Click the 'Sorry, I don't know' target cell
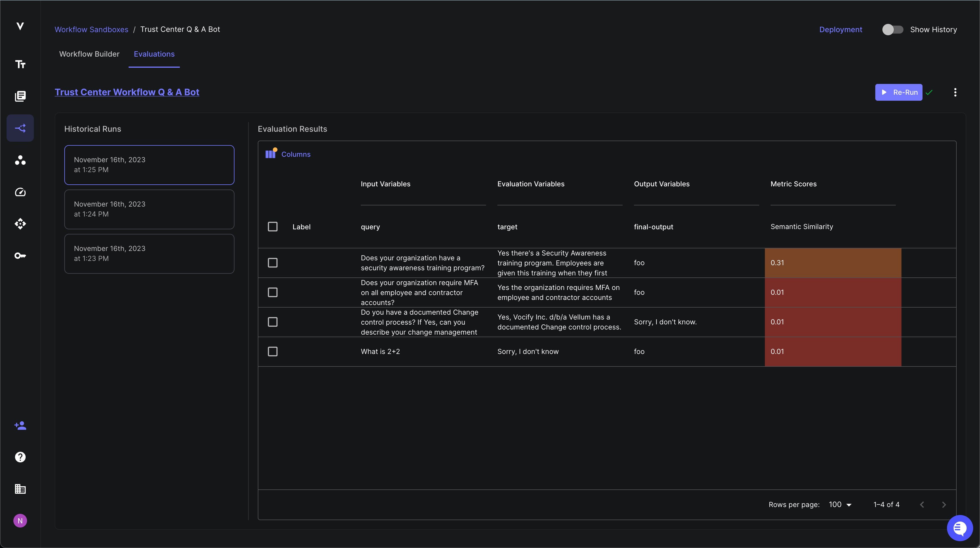Image resolution: width=980 pixels, height=548 pixels. (528, 352)
